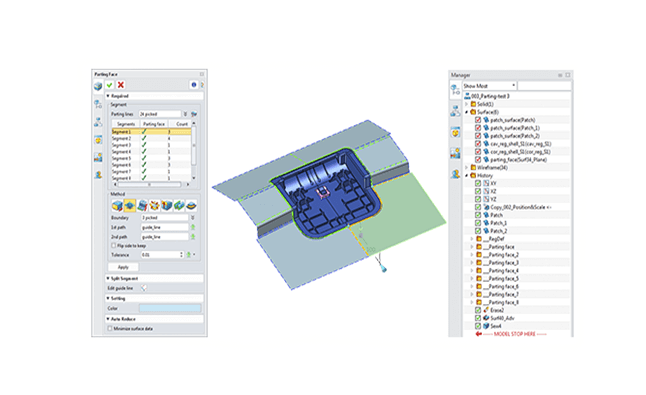The image size is (646, 395).
Task: Enable Flip side to keep checkbox
Action: click(113, 245)
